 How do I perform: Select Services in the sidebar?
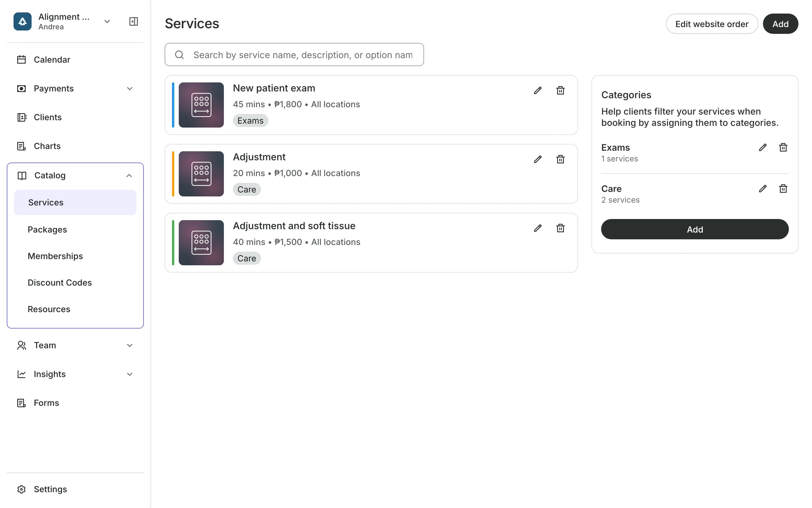click(x=75, y=202)
